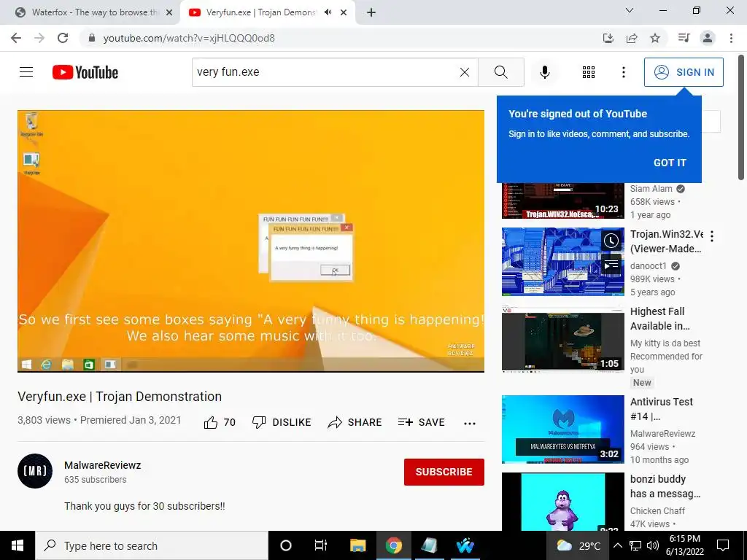This screenshot has width=747, height=560.
Task: Open the Highest Fall video thumbnail
Action: point(562,339)
